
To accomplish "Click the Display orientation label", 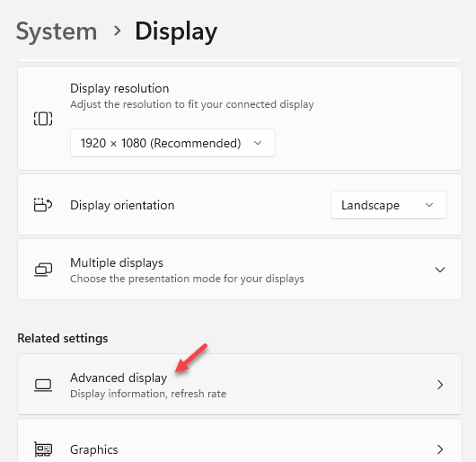I will pyautogui.click(x=122, y=205).
